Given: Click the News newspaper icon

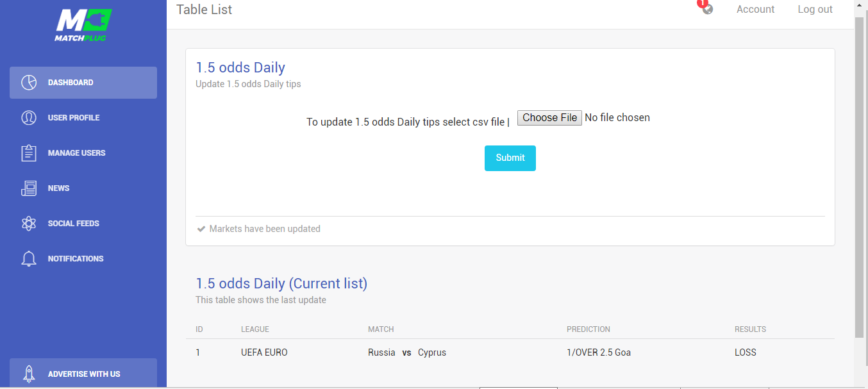Looking at the screenshot, I should [x=28, y=188].
